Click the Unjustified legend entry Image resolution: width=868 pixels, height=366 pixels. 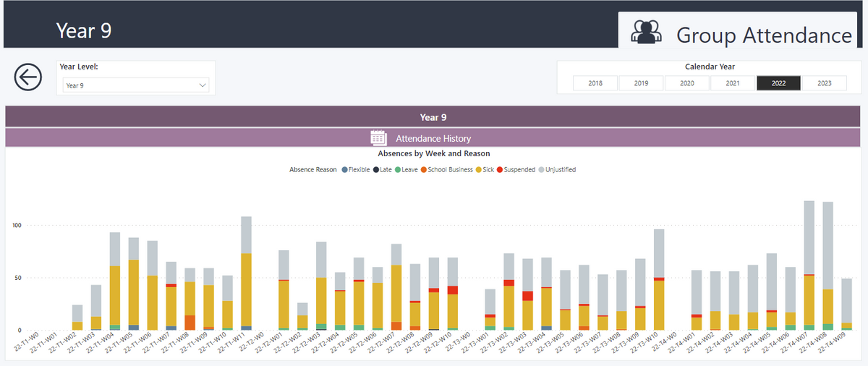pyautogui.click(x=561, y=170)
